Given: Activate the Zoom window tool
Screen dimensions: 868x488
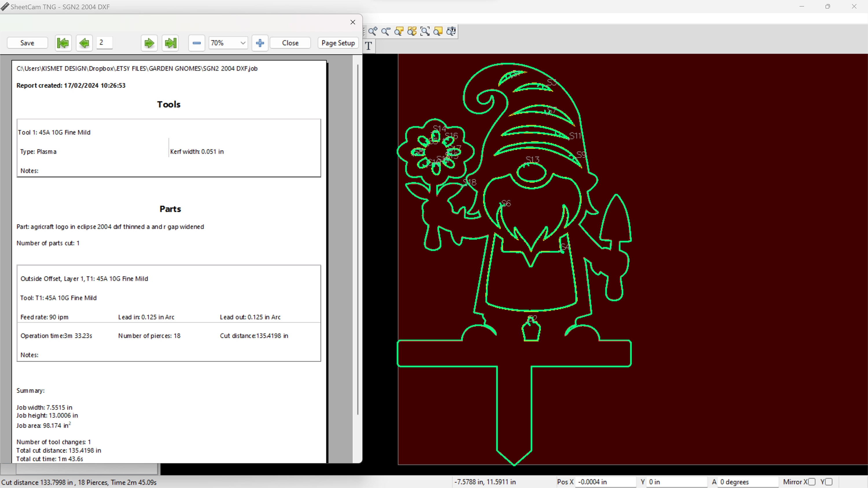Looking at the screenshot, I should pos(425,31).
